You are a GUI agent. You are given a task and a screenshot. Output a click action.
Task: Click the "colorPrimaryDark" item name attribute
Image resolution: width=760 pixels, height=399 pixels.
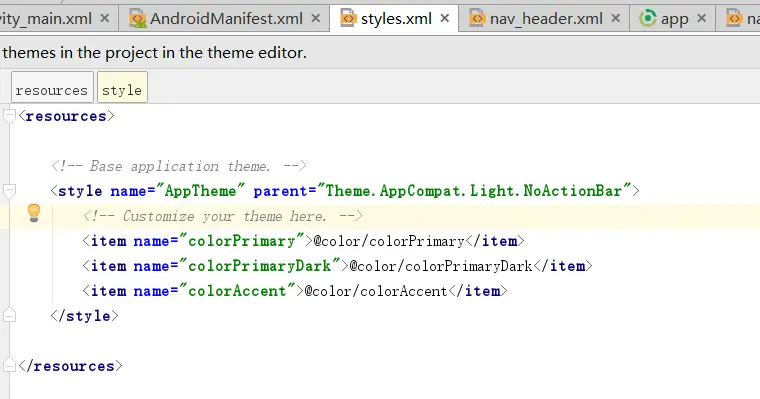(x=260, y=266)
